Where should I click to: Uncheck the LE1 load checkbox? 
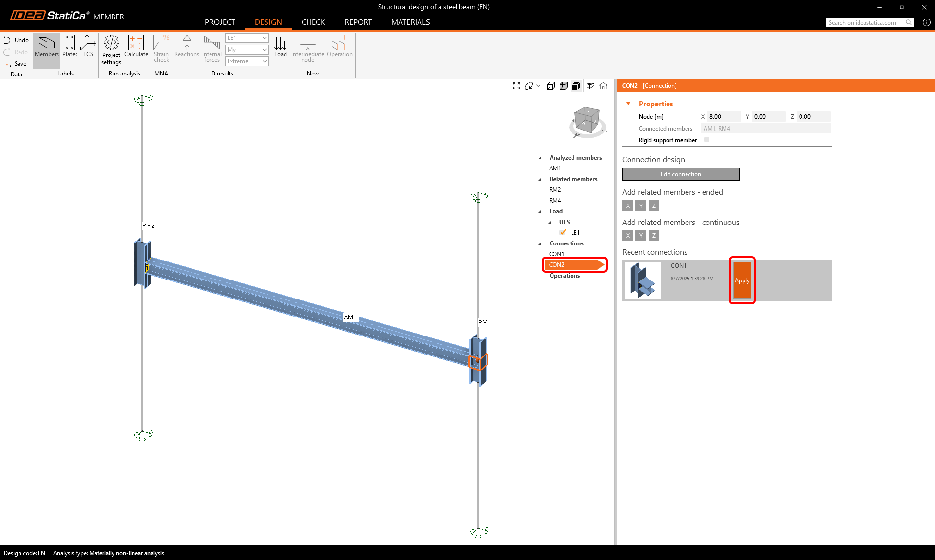pos(563,232)
